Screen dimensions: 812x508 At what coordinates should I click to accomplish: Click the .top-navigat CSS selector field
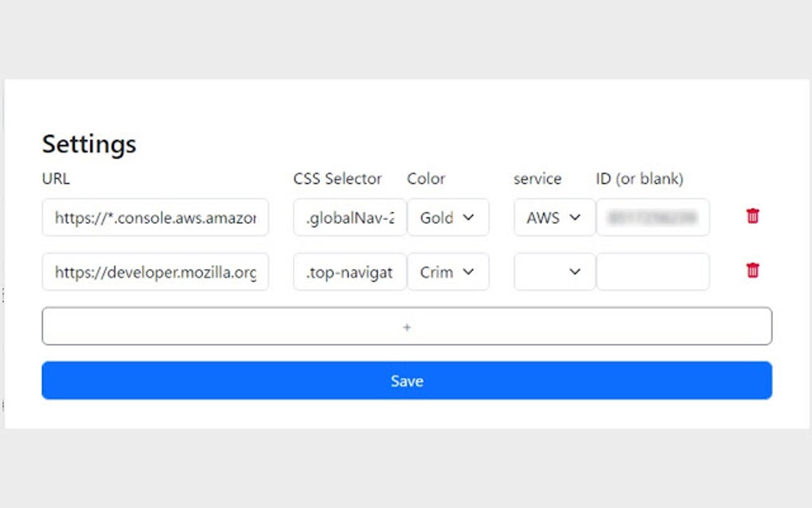point(349,272)
